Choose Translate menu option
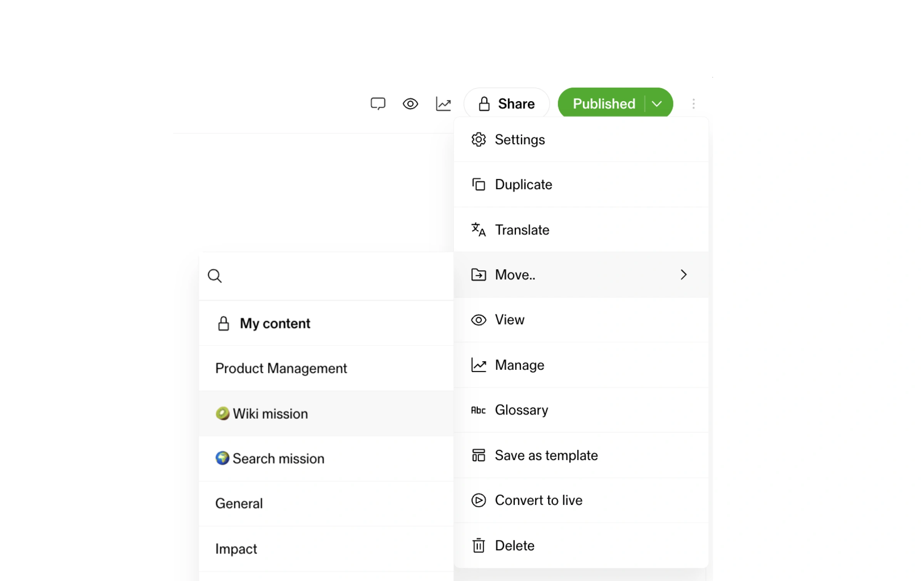The image size is (924, 581). tap(522, 230)
